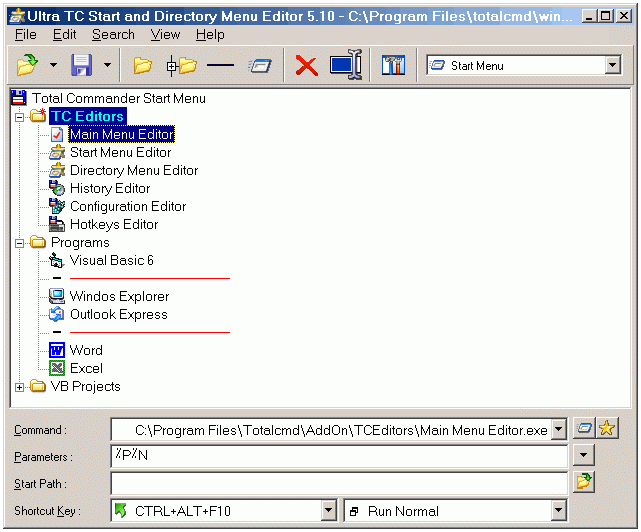641x532 pixels.
Task: Select the Main Menu Editor entry
Action: tap(121, 134)
